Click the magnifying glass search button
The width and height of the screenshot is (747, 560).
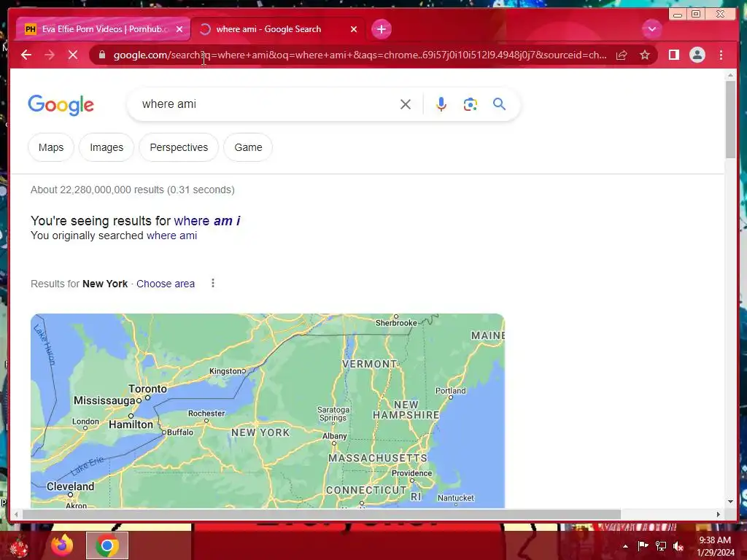click(x=499, y=104)
